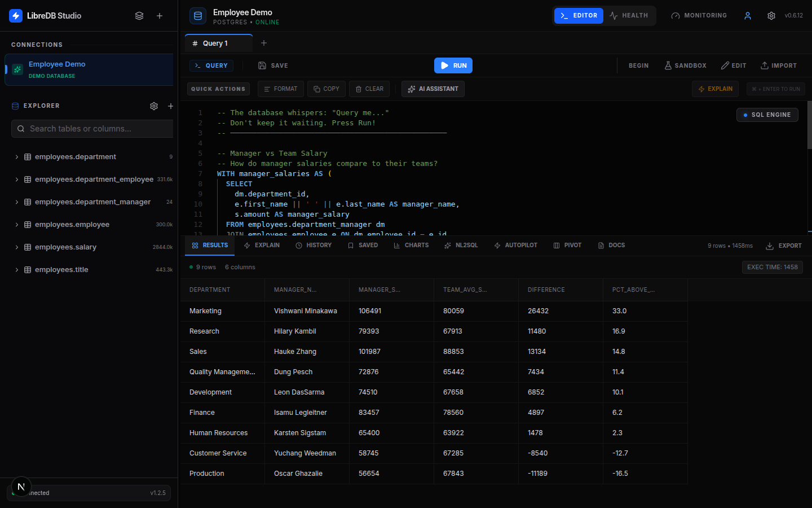Click the Employee Demo connection icon

[17, 69]
